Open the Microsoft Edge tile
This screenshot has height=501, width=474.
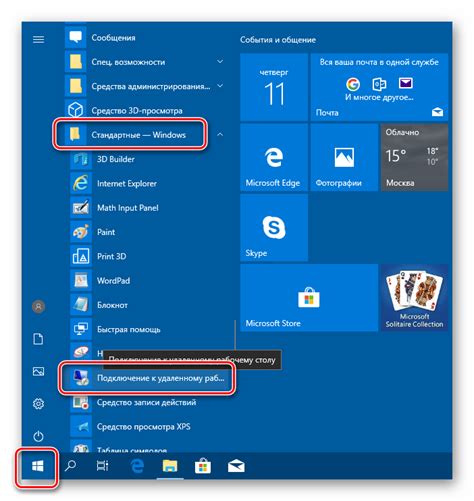[274, 157]
